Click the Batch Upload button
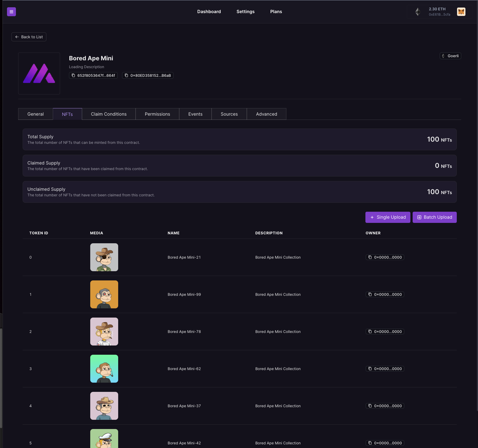The width and height of the screenshot is (478, 448). coord(435,217)
